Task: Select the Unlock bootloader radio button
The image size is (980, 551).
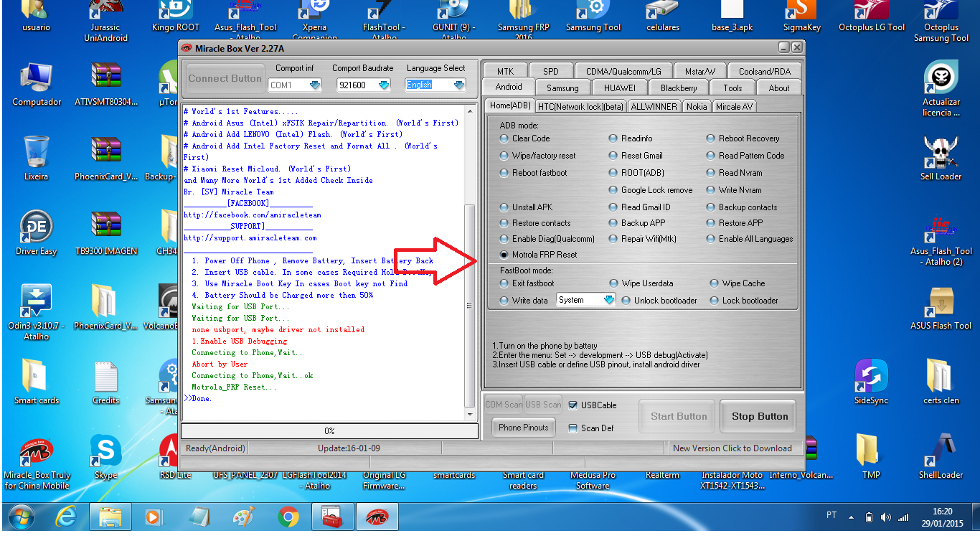Action: click(659, 301)
